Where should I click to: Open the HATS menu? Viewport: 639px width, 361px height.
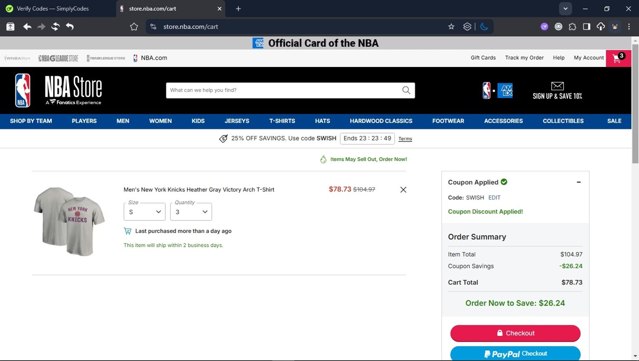tap(322, 121)
